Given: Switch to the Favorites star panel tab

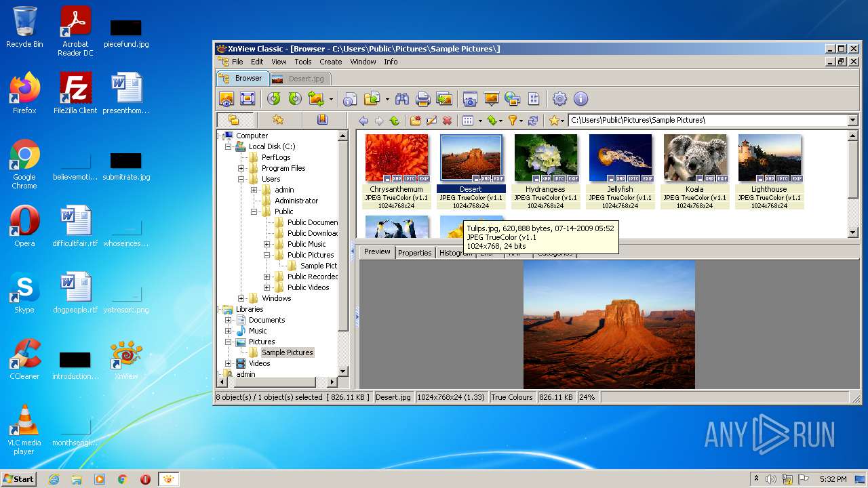Looking at the screenshot, I should (x=278, y=120).
